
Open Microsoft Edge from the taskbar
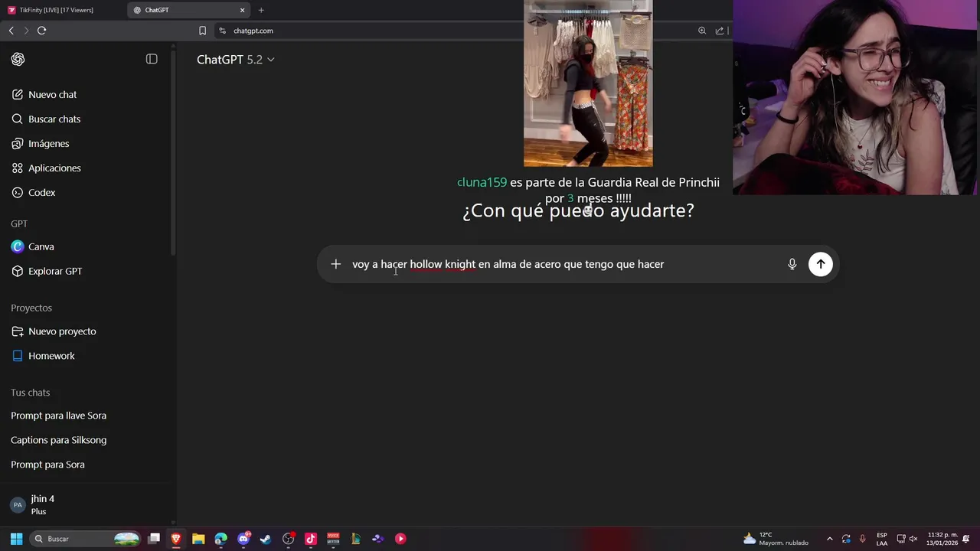220,539
